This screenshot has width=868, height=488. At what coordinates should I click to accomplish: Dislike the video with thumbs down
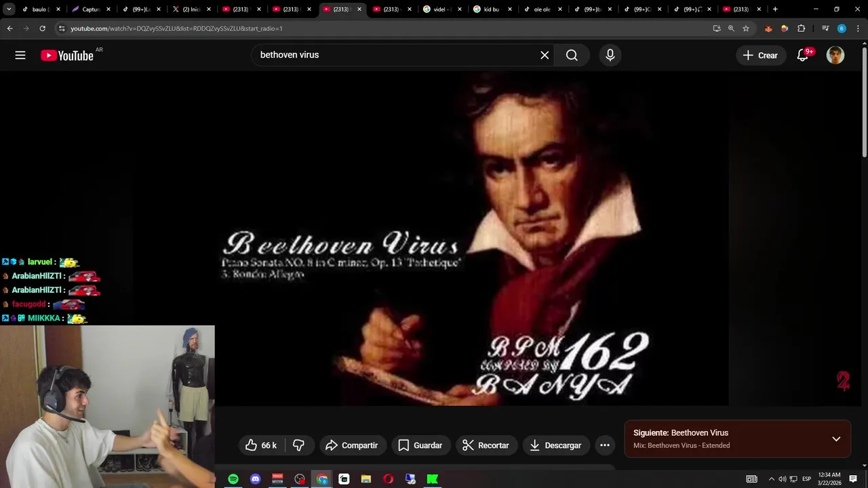298,445
